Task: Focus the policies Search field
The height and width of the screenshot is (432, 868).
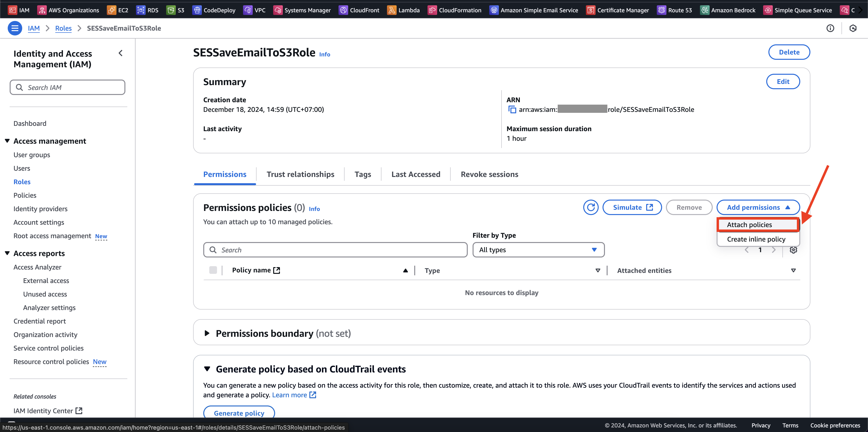Action: [x=335, y=250]
